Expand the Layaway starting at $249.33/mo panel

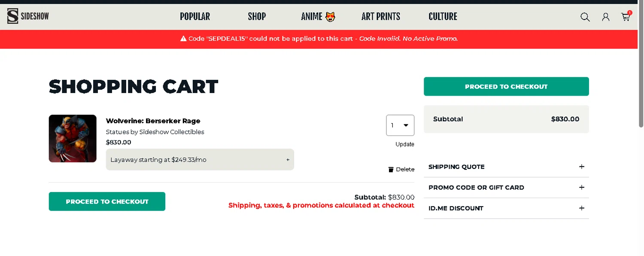(288, 160)
